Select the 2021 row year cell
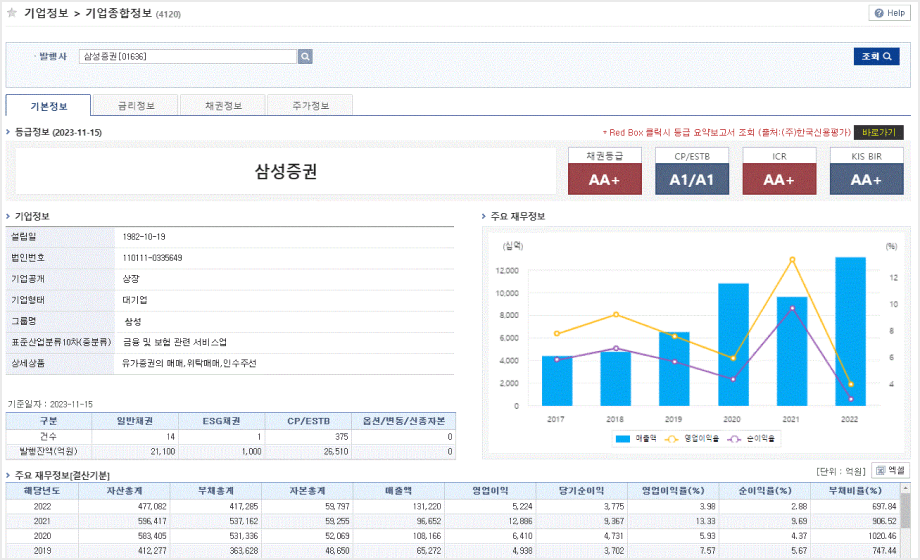 point(42,521)
